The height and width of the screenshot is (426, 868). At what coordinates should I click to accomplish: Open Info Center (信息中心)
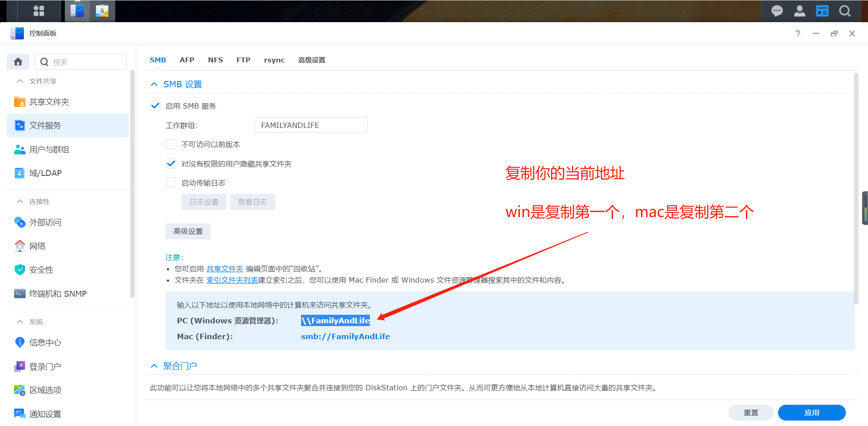coord(68,342)
